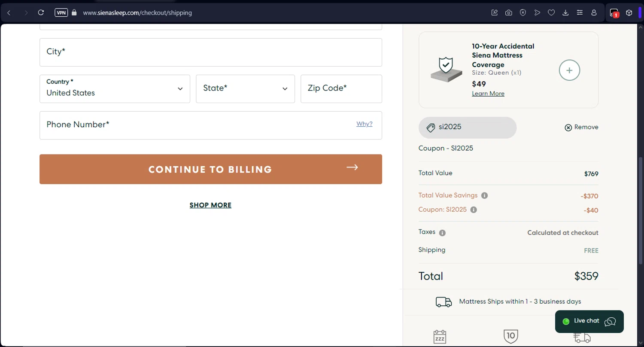
Task: Show info for Total Value Savings
Action: (484, 195)
